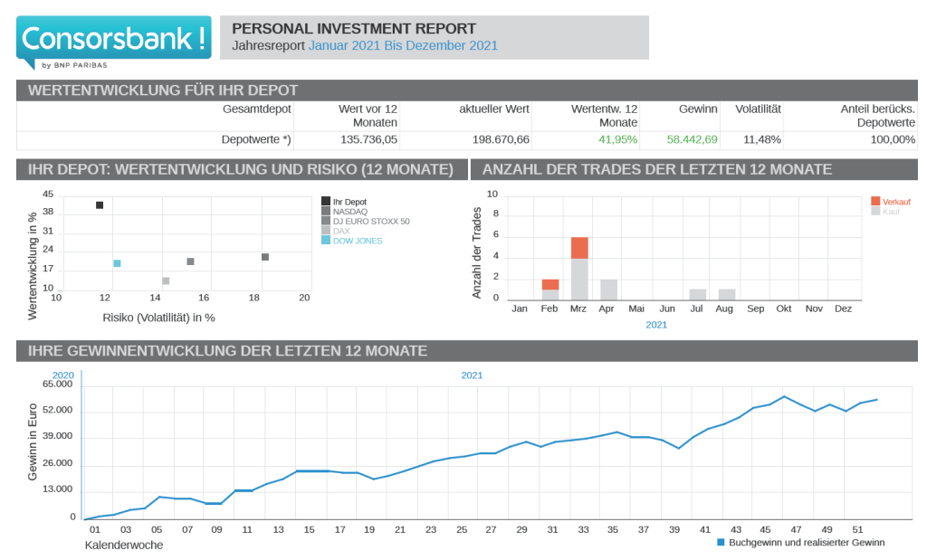This screenshot has height=560, width=927.
Task: Click the Aug bar in the trades chart
Action: pos(727,295)
